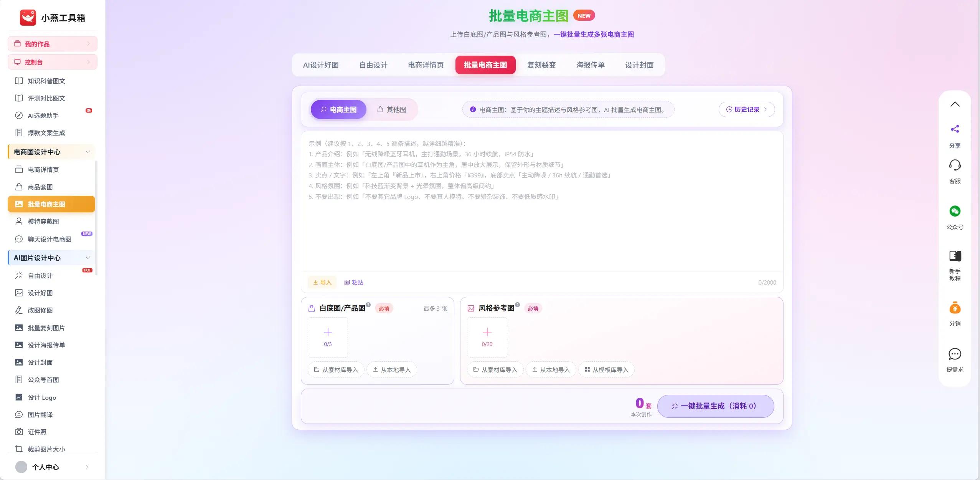The width and height of the screenshot is (980, 480).
Task: Open 裁剪图片大小 crop icon
Action: pyautogui.click(x=19, y=449)
